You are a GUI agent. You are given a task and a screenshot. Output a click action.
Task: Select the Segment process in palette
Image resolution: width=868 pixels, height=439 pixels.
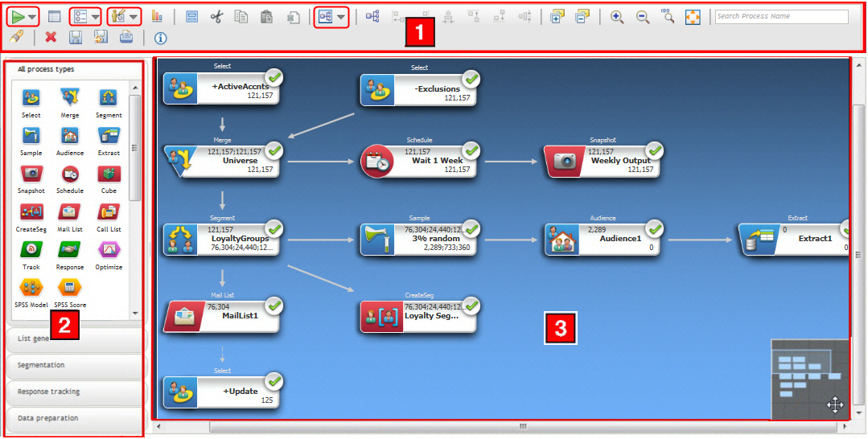(x=109, y=104)
